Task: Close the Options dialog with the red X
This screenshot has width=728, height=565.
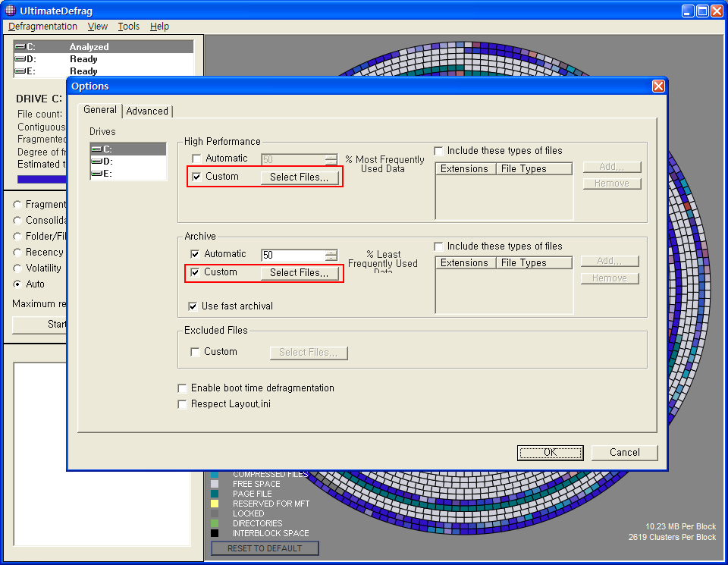Action: 658,86
